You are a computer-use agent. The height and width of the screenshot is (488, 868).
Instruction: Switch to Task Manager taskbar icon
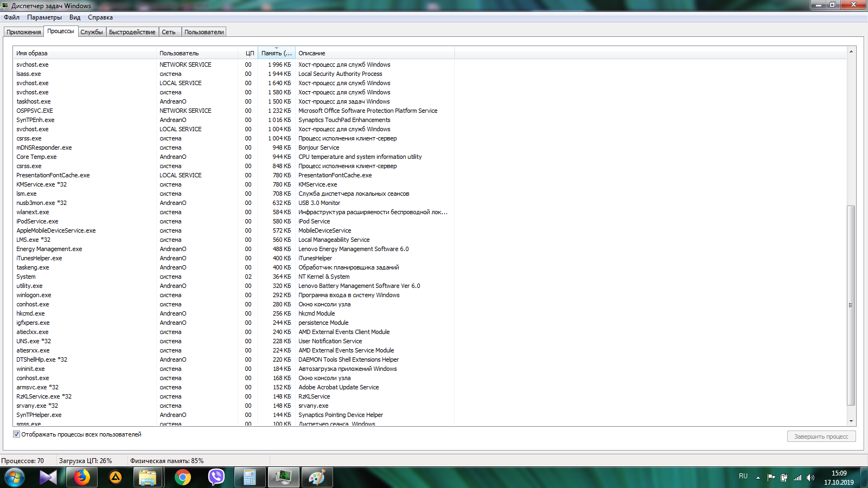pyautogui.click(x=283, y=478)
